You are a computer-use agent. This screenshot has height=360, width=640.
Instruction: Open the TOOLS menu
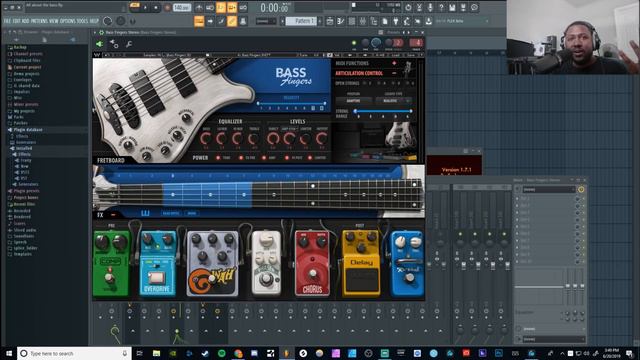(x=82, y=21)
